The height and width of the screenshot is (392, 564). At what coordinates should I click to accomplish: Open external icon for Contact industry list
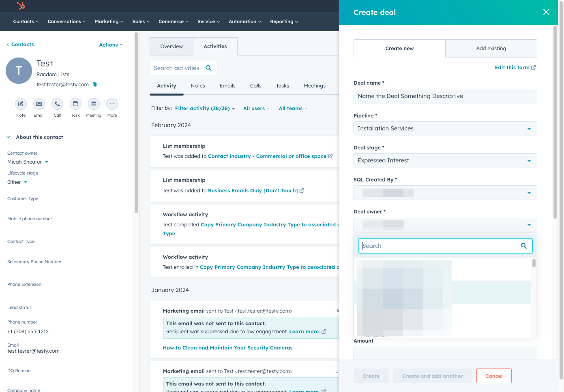click(330, 156)
